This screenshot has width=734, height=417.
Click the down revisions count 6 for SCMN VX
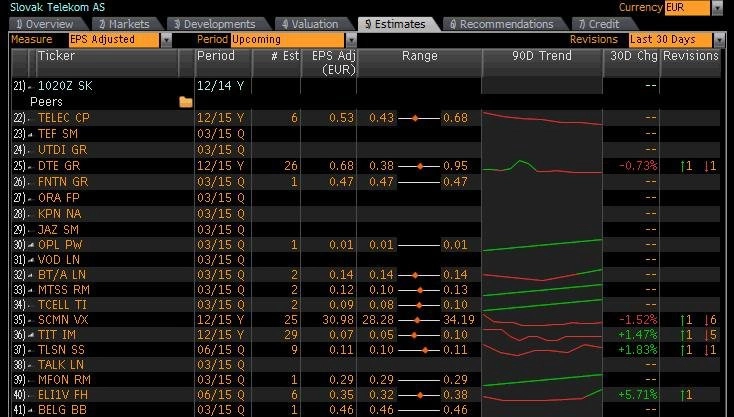[711, 320]
